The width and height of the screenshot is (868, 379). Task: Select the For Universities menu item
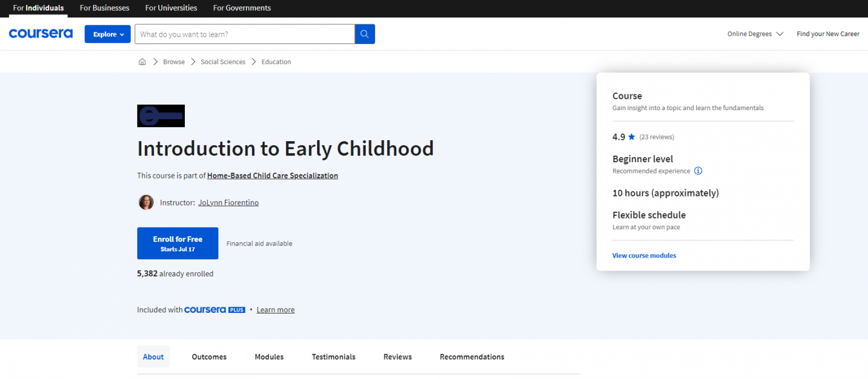pos(171,8)
